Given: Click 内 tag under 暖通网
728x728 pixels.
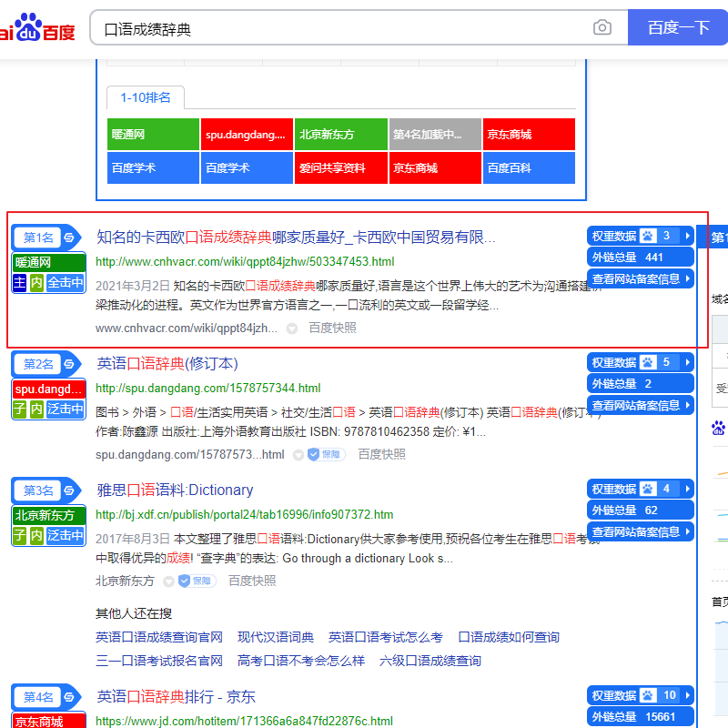Looking at the screenshot, I should 36,282.
